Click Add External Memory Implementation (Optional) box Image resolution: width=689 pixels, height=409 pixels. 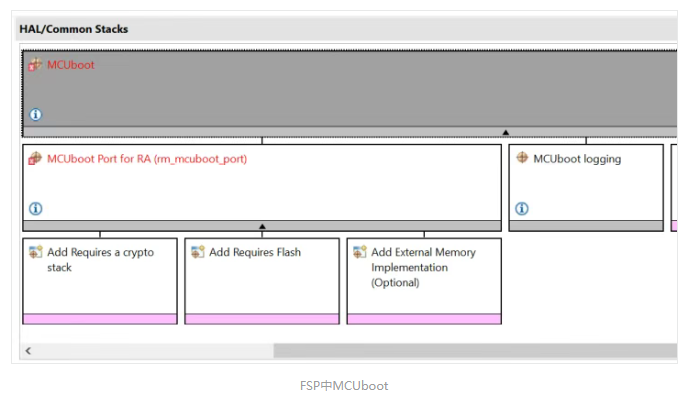pos(424,281)
